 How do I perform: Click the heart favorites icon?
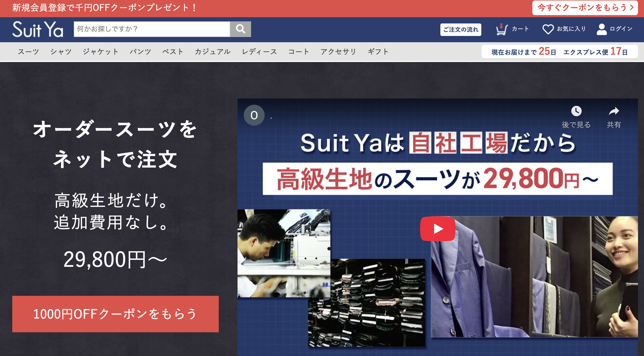548,29
